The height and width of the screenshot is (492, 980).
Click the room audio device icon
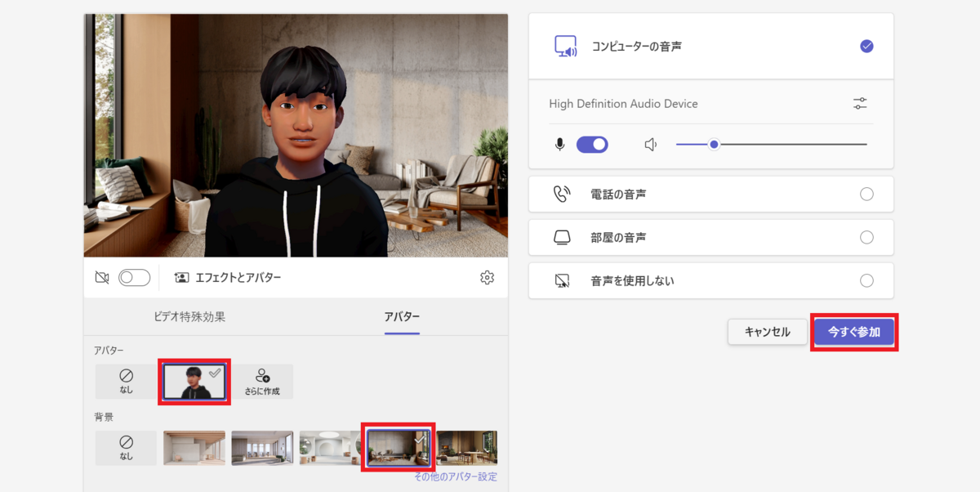coord(562,237)
